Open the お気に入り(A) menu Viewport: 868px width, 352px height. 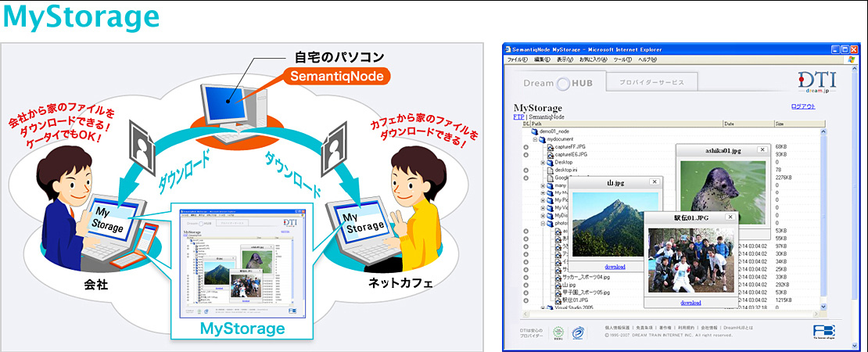594,59
